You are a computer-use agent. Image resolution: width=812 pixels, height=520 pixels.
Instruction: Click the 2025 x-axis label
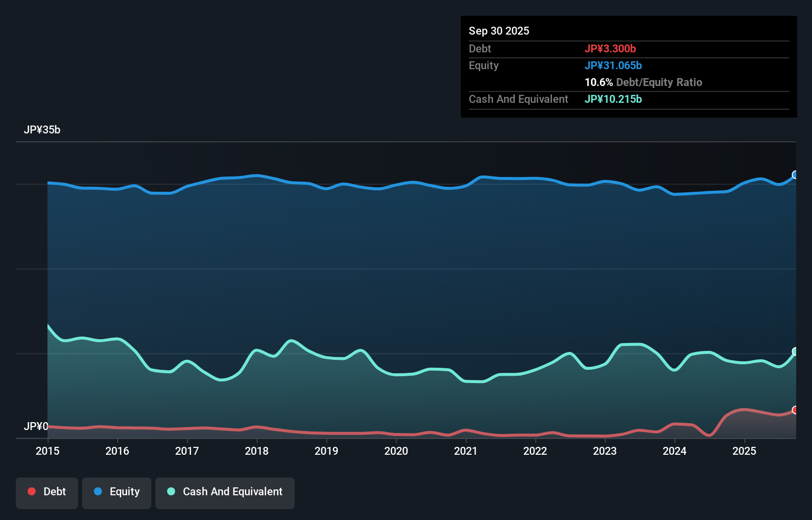click(744, 451)
